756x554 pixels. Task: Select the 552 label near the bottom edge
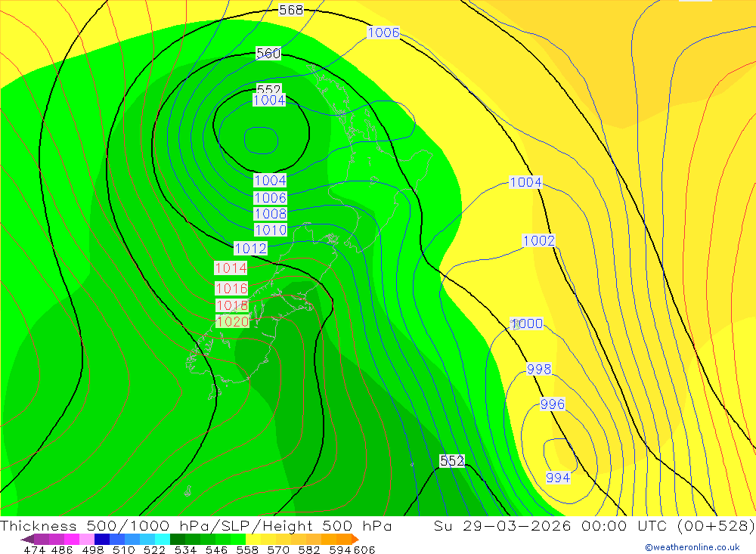pyautogui.click(x=452, y=461)
